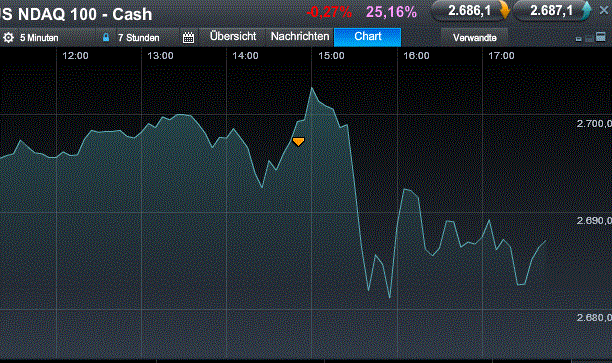This screenshot has width=612, height=363.
Task: Open the Verwandte tab
Action: (475, 37)
